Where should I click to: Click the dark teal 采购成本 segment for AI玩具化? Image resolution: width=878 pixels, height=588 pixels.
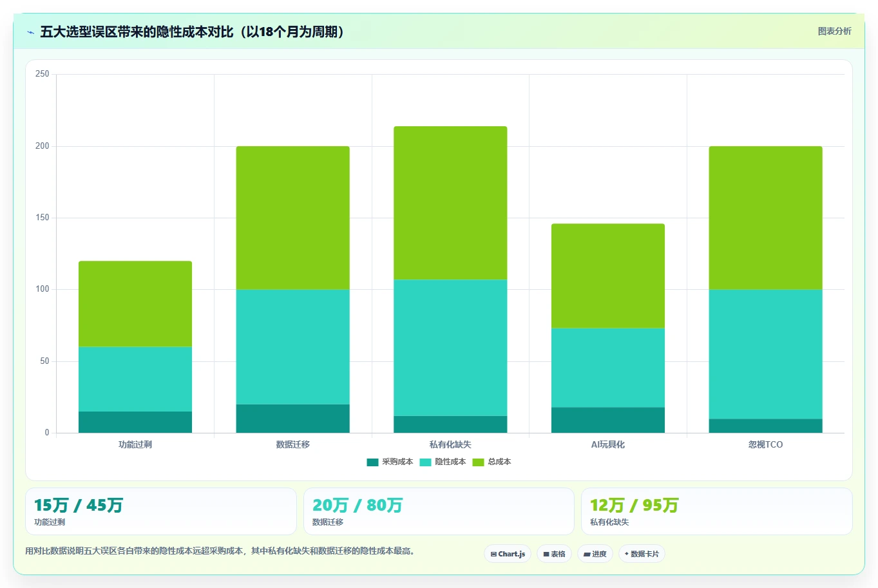coord(608,420)
